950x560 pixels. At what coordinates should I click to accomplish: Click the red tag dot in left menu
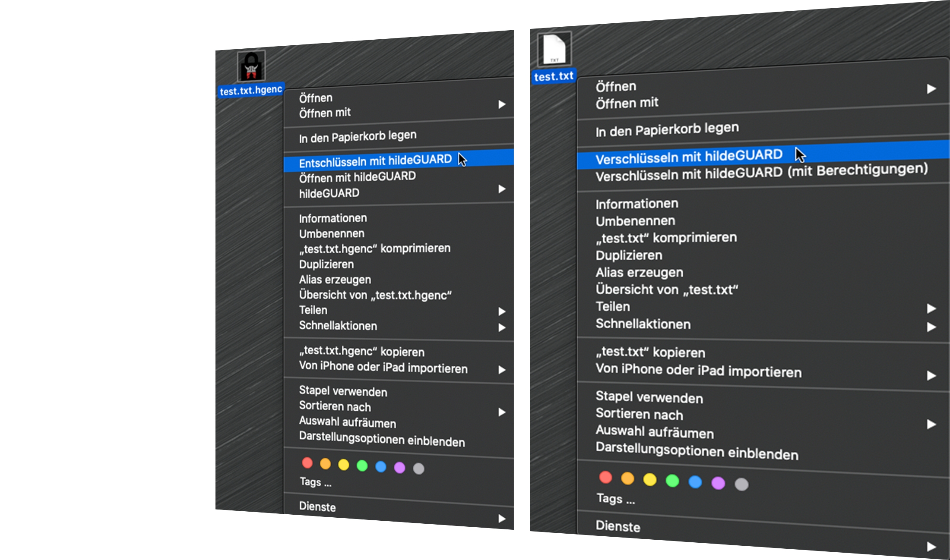[x=307, y=463]
